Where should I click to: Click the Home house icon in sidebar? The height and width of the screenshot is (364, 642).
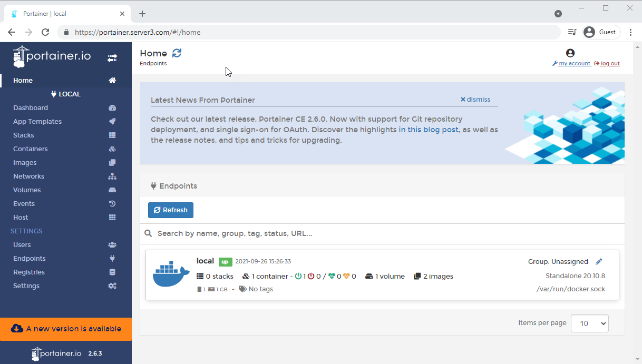tap(112, 81)
